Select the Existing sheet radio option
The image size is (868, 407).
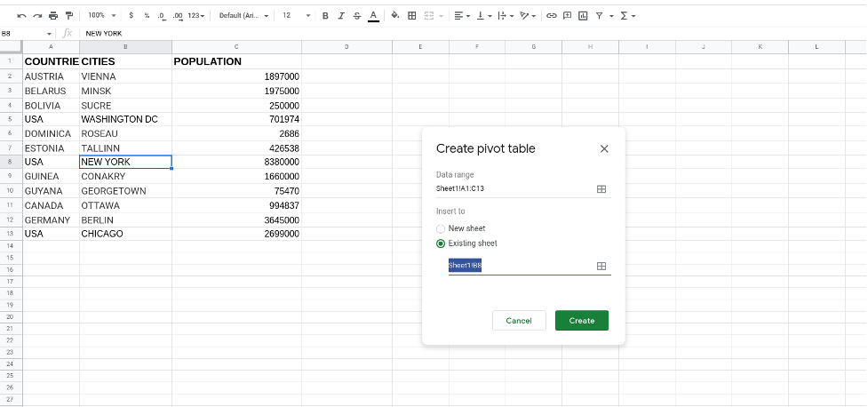click(441, 243)
